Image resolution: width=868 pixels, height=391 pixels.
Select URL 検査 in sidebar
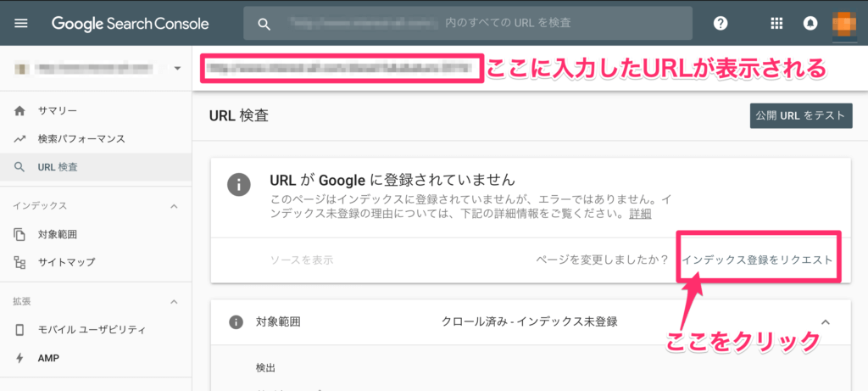click(96, 167)
